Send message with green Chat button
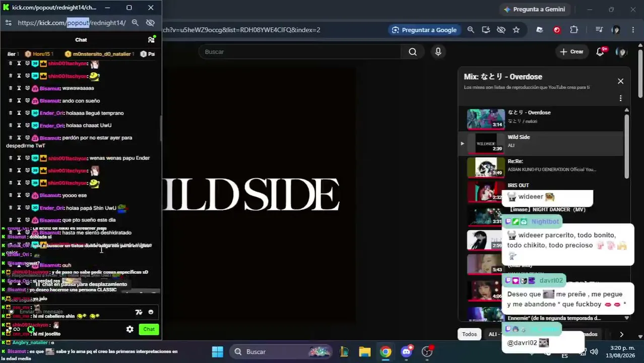This screenshot has width=644, height=363. point(149,329)
